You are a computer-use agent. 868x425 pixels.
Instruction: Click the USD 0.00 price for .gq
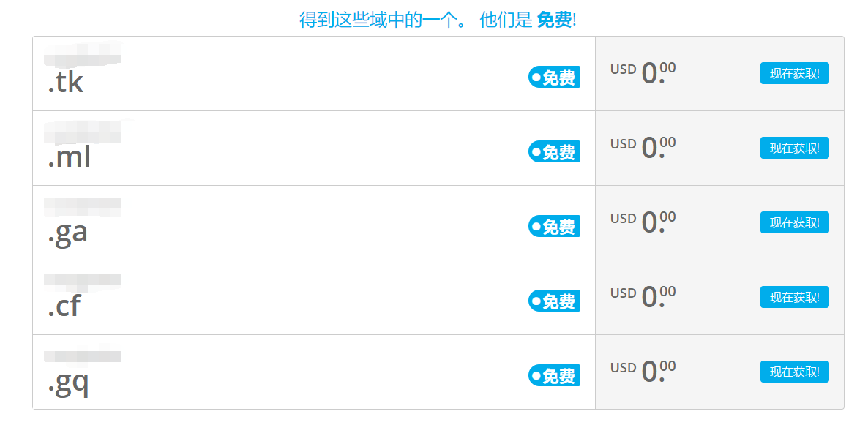[x=643, y=371]
